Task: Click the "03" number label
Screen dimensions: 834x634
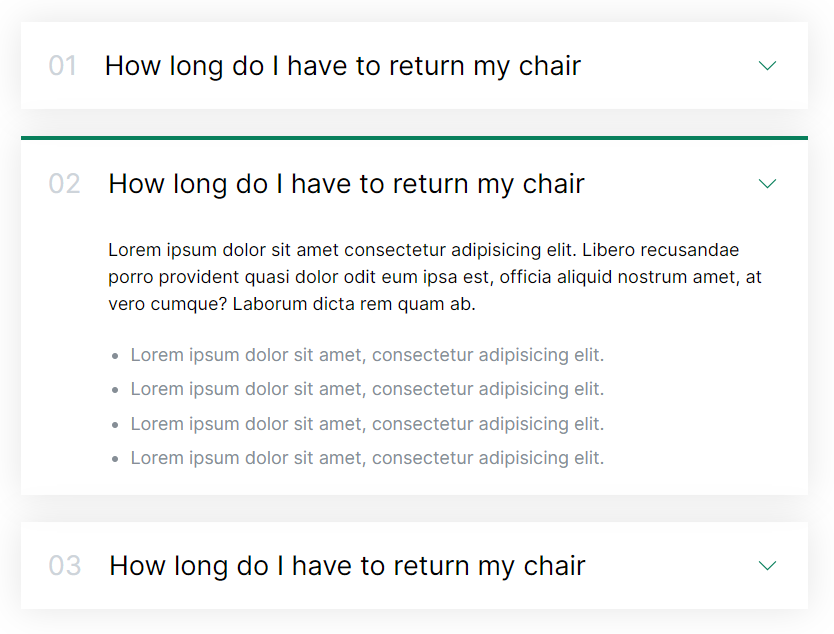Action: coord(64,566)
